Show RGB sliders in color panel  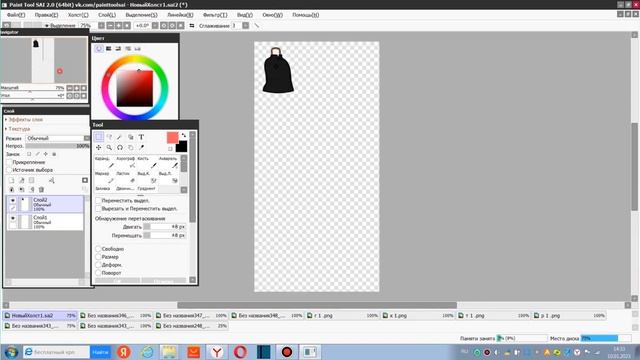tap(109, 49)
